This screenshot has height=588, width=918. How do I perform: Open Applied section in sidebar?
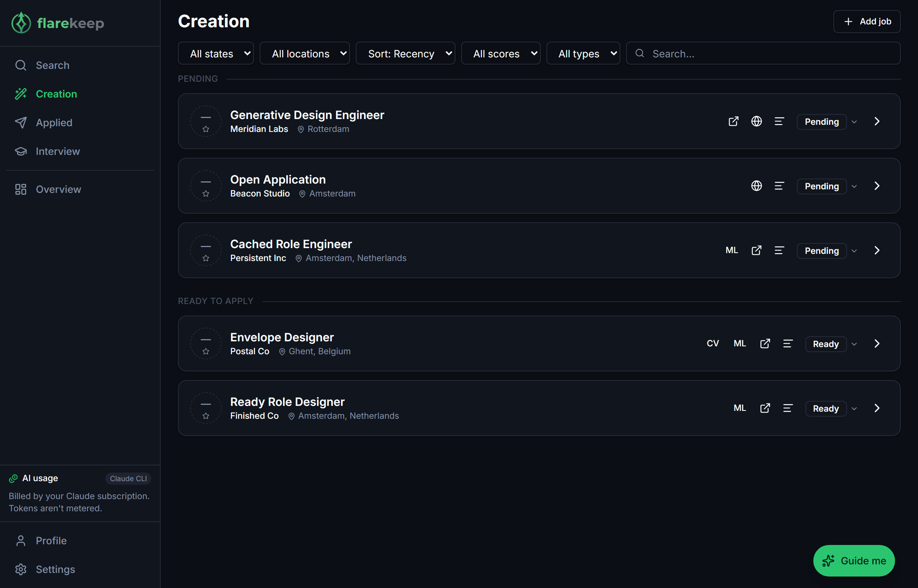[x=80, y=123]
